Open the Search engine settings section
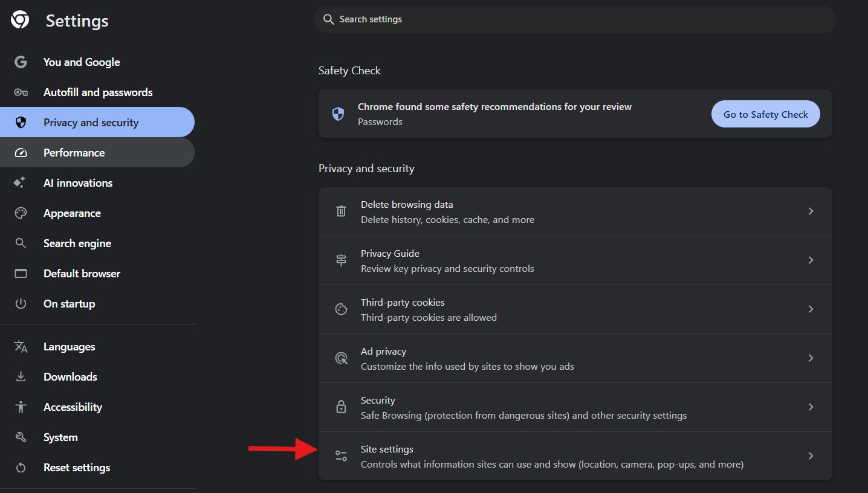The image size is (868, 493). (x=77, y=243)
